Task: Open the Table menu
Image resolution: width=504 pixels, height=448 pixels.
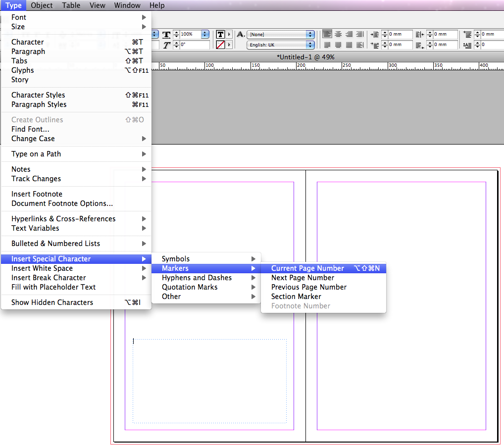Action: pos(71,5)
